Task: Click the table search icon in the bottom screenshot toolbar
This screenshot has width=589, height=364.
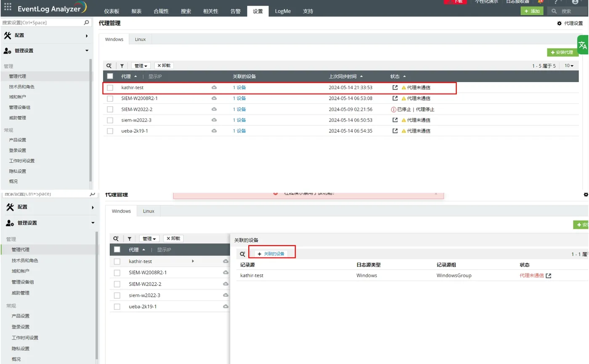Action: [116, 239]
